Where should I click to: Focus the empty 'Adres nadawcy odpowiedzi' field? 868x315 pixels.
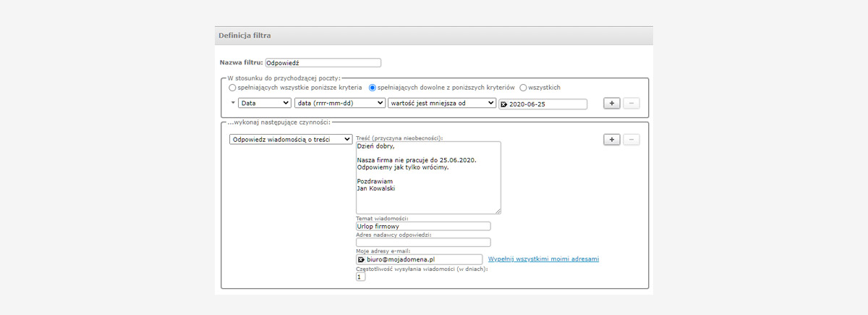[423, 243]
